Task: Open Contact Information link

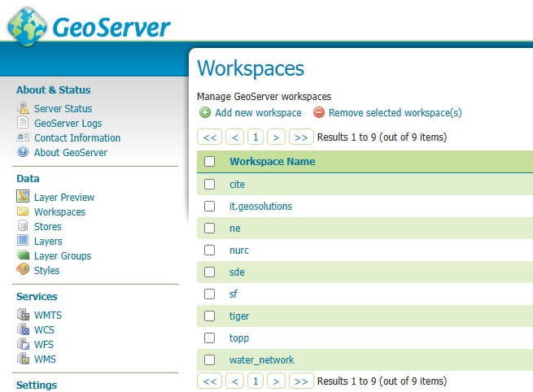Action: tap(77, 138)
